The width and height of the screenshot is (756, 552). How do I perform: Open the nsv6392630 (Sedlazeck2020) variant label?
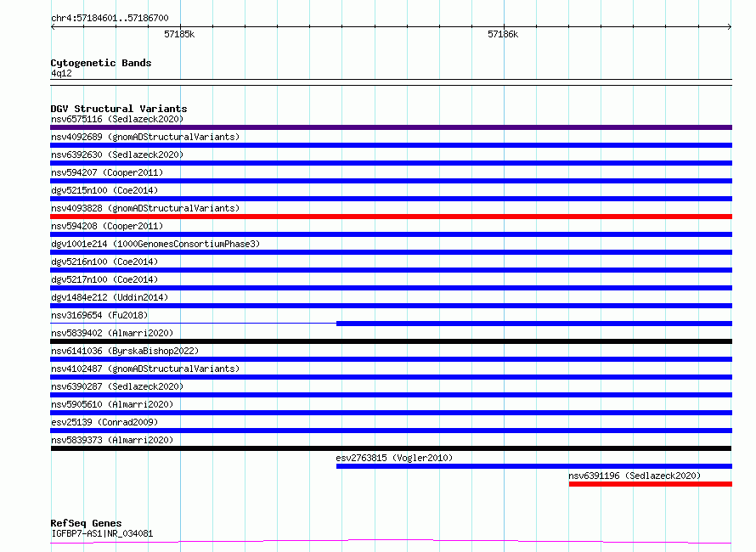click(117, 155)
